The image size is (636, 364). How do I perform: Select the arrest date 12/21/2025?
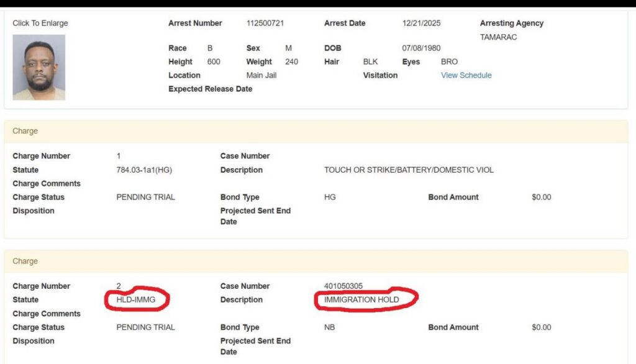coord(422,24)
